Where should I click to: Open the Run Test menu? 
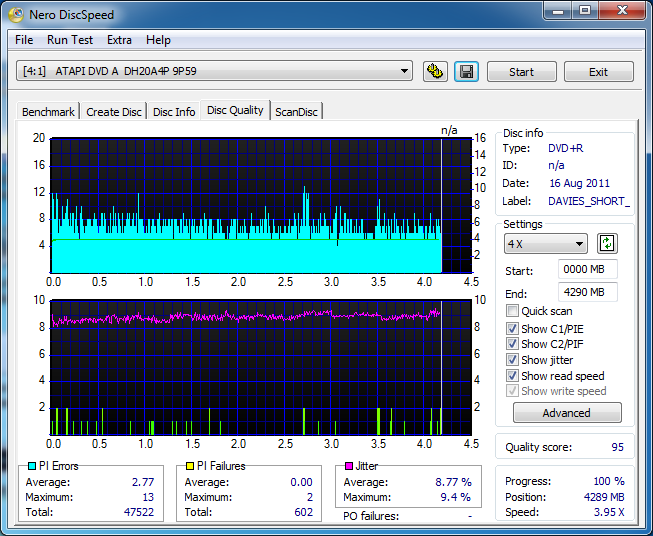[70, 40]
